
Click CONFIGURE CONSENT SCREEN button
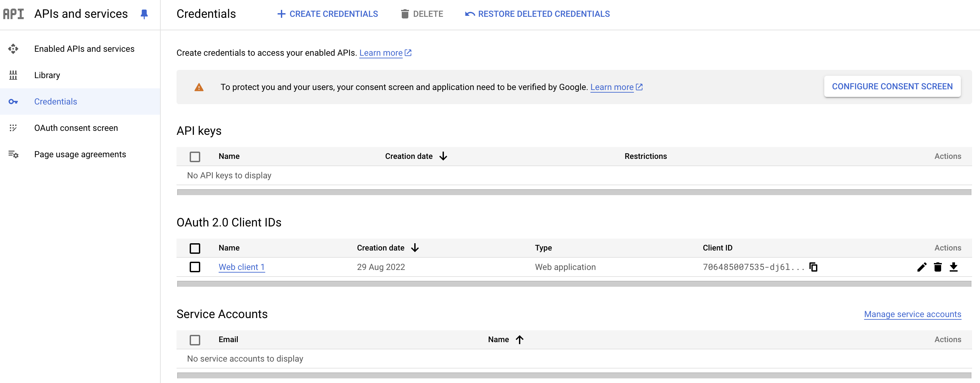pyautogui.click(x=892, y=86)
